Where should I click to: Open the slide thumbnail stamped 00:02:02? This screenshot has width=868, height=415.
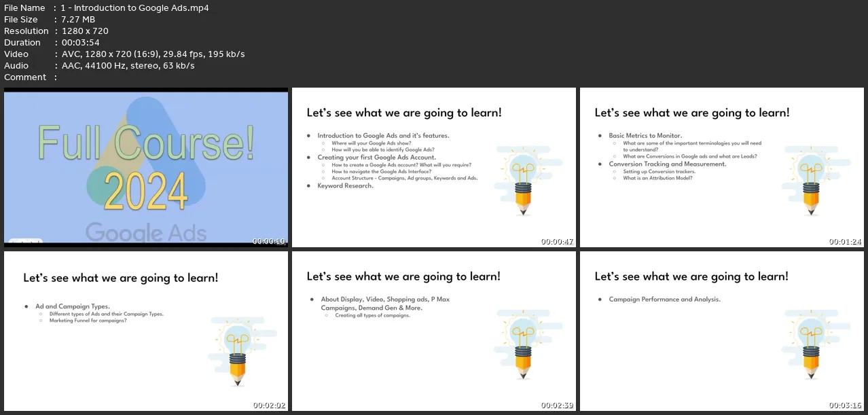tap(146, 331)
